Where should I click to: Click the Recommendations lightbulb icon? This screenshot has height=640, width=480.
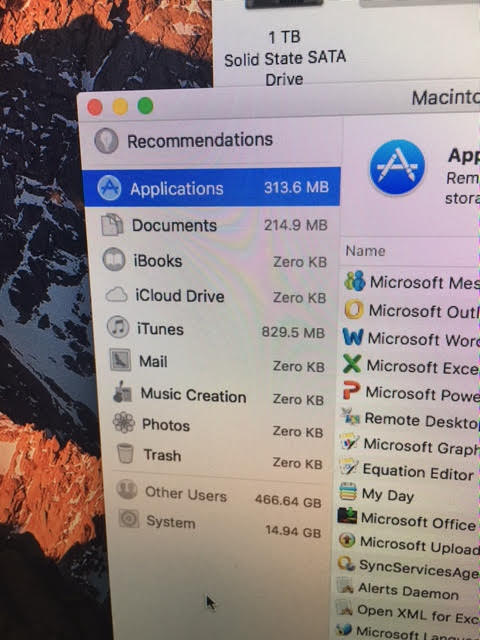pos(106,140)
